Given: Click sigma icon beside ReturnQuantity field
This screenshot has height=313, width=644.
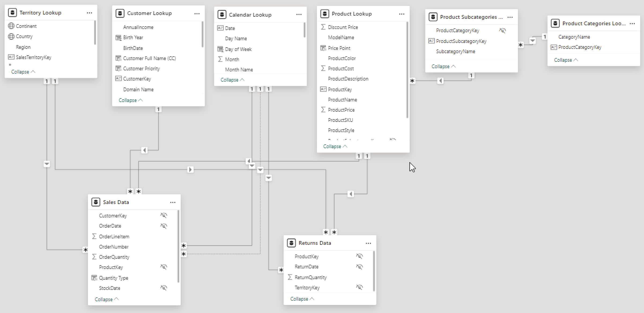Looking at the screenshot, I should (x=290, y=277).
